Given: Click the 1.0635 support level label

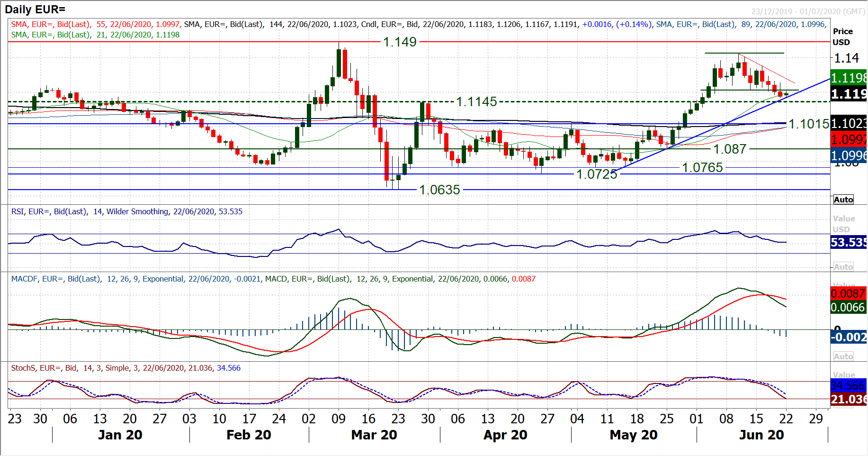Looking at the screenshot, I should point(439,190).
